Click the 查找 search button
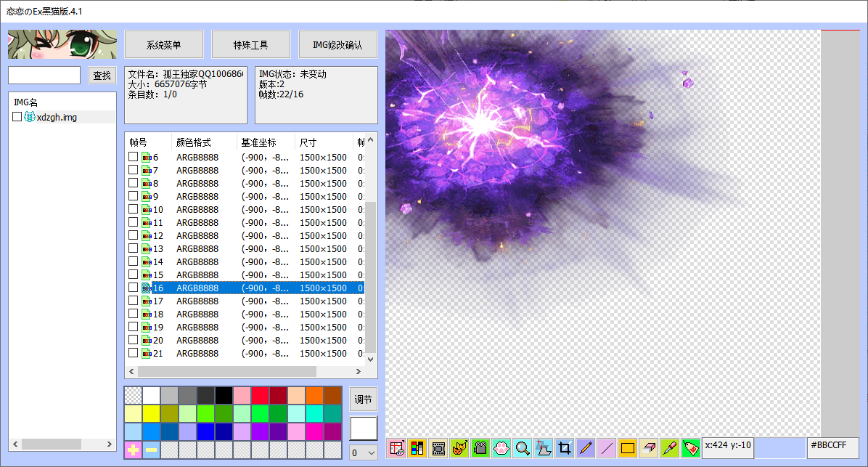Screen dimensions: 868x467 102,76
